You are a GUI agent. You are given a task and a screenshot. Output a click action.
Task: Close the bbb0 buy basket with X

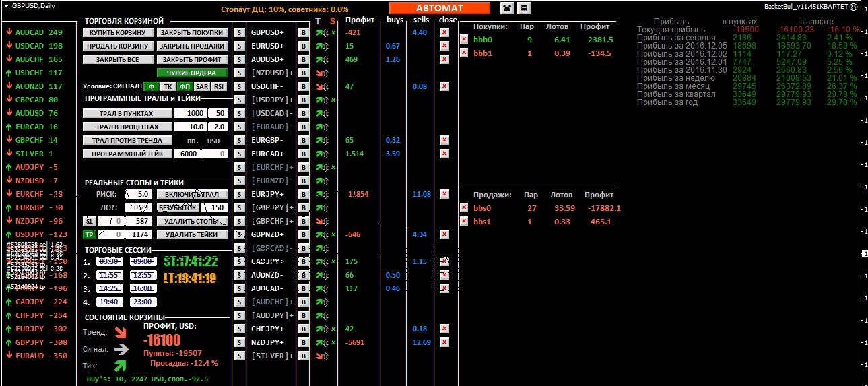[464, 40]
